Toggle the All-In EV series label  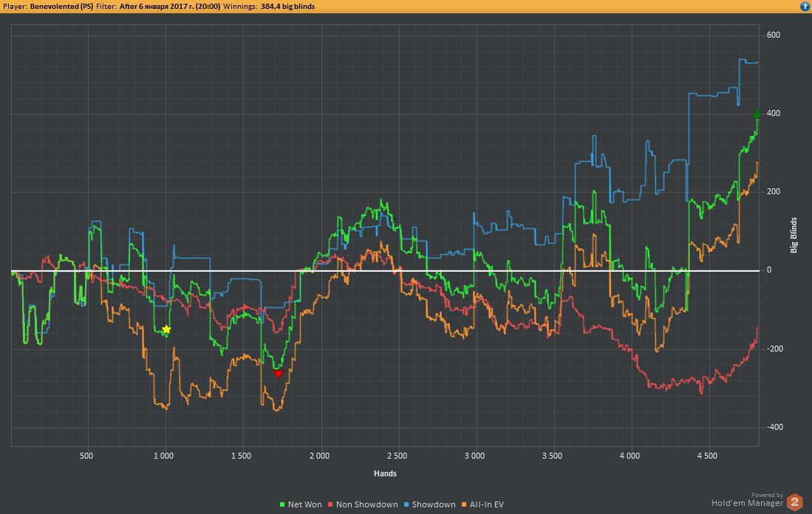coord(488,505)
